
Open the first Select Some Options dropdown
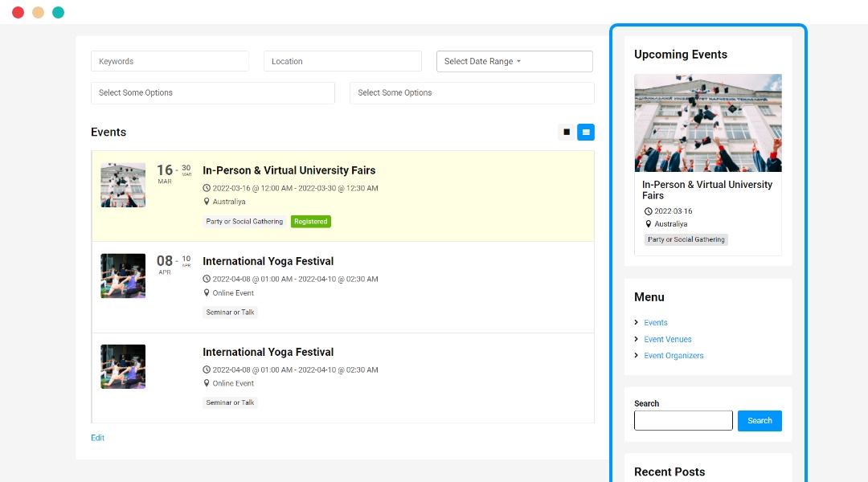(213, 93)
